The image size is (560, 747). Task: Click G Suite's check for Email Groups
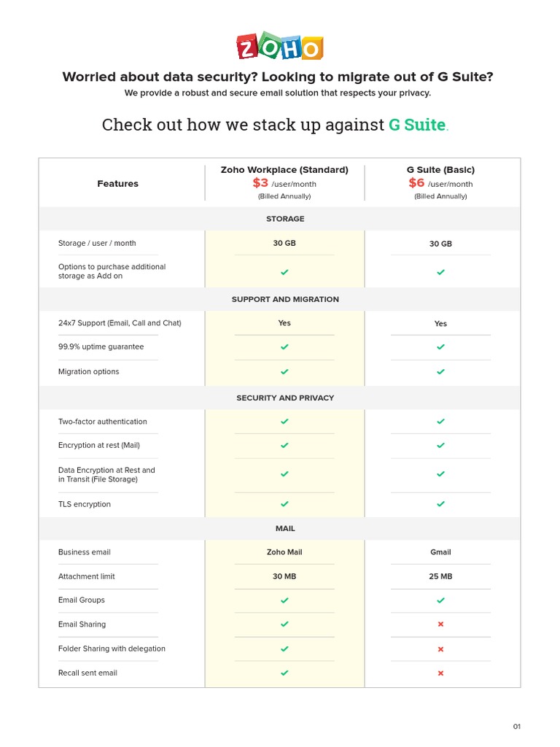[x=440, y=600]
